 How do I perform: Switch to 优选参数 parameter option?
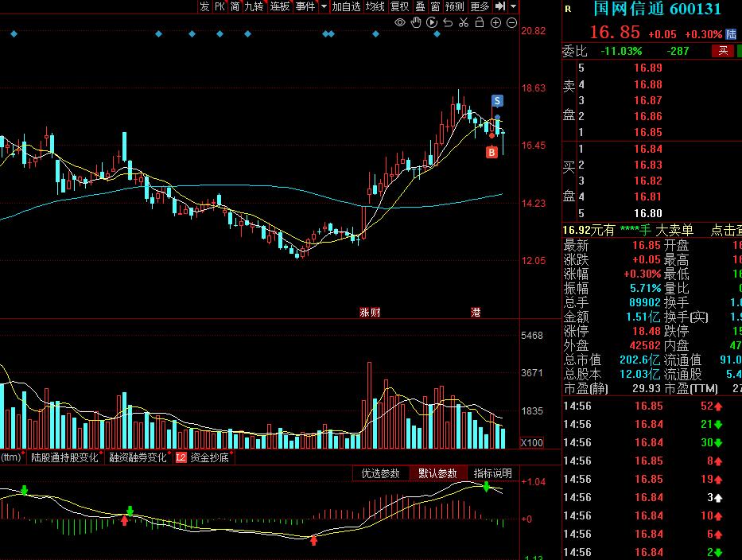pyautogui.click(x=381, y=473)
